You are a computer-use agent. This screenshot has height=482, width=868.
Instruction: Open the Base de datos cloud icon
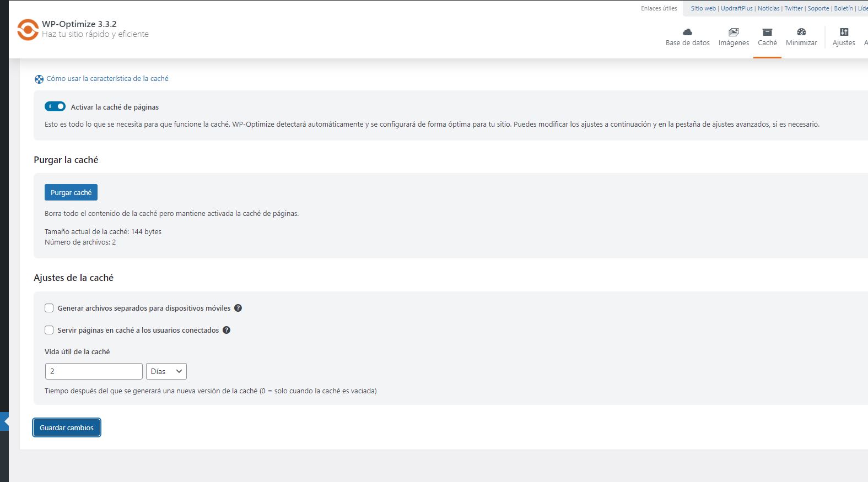coord(687,32)
